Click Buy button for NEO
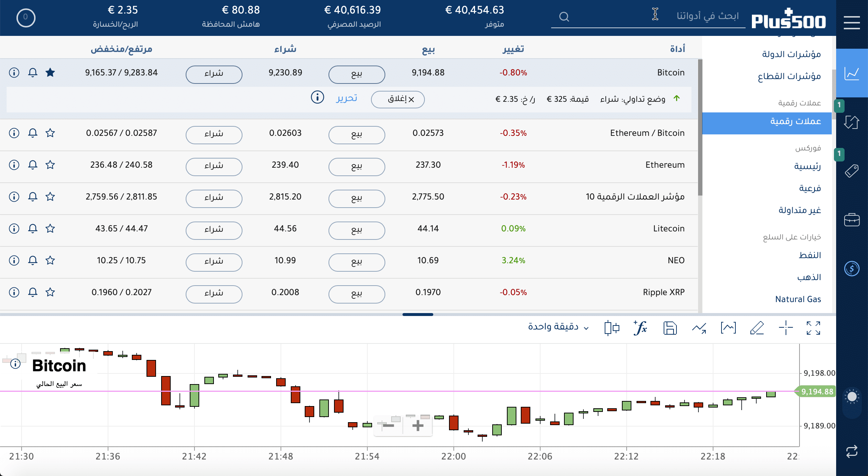This screenshot has height=476, width=868. coord(214,262)
